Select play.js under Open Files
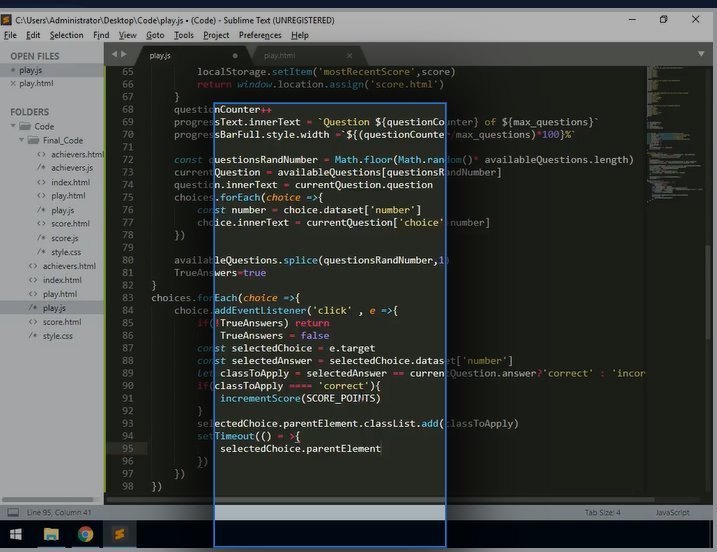This screenshot has height=552, width=717. pos(52,70)
